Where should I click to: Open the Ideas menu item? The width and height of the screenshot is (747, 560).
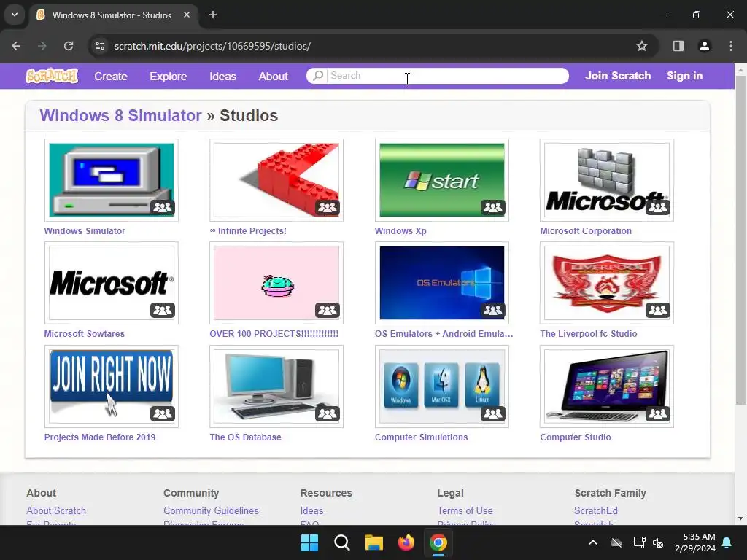pyautogui.click(x=222, y=76)
